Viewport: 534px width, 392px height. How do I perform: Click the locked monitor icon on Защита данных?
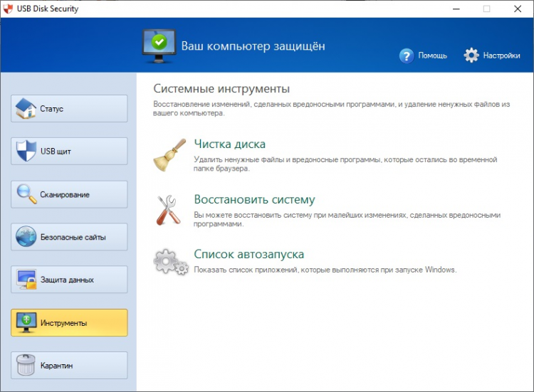pyautogui.click(x=26, y=280)
